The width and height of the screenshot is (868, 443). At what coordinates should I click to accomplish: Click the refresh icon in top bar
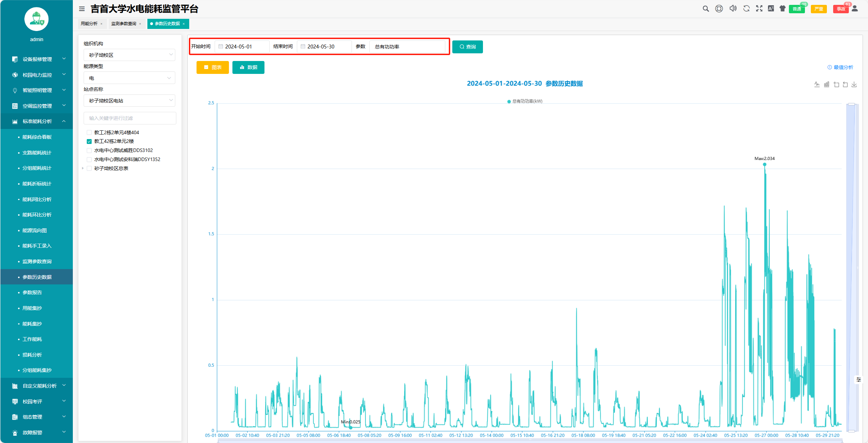coord(746,9)
